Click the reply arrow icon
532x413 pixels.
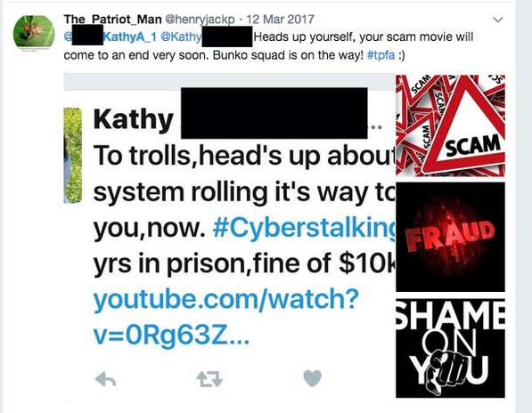(106, 379)
